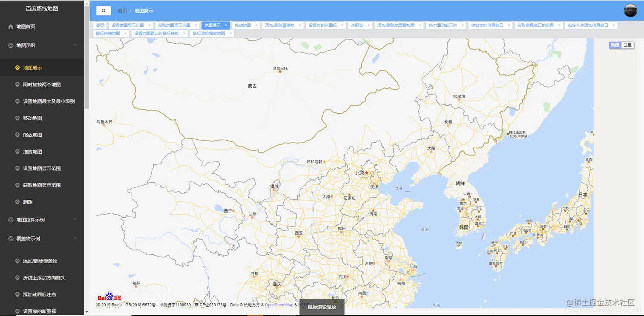
Task: Close the 添加/删除覆盖物 tab
Action: tap(300, 26)
